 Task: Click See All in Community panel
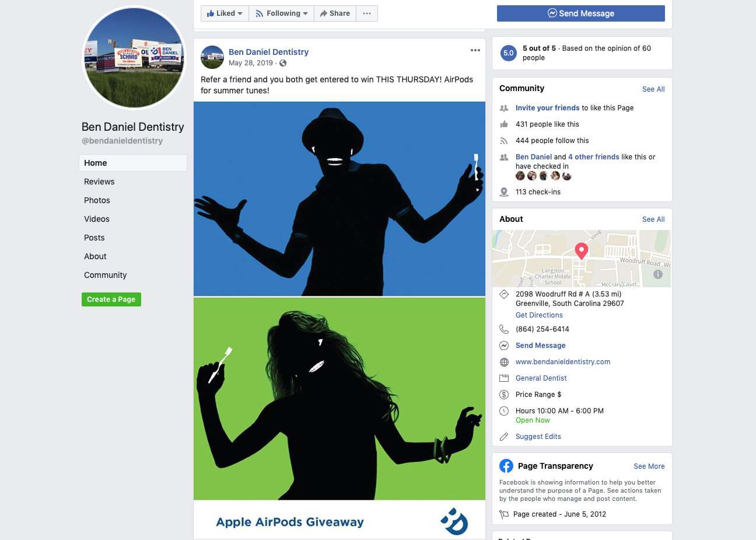pyautogui.click(x=653, y=89)
